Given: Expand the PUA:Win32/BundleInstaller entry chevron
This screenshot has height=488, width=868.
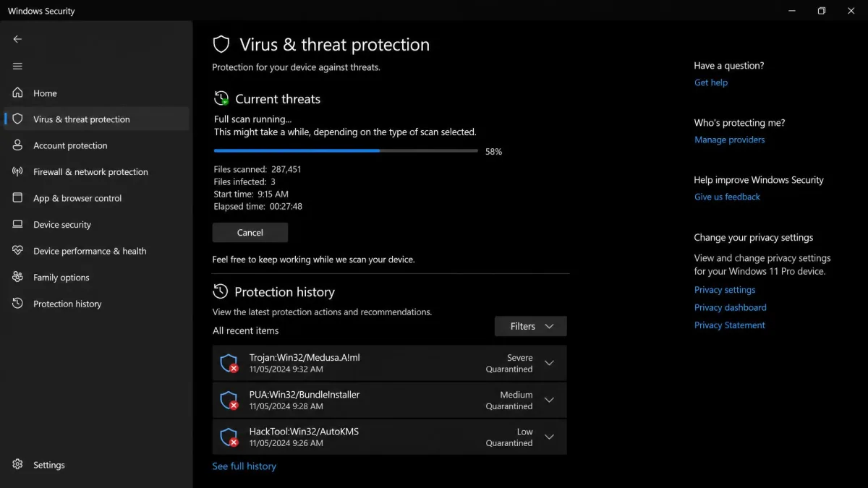Looking at the screenshot, I should 549,400.
